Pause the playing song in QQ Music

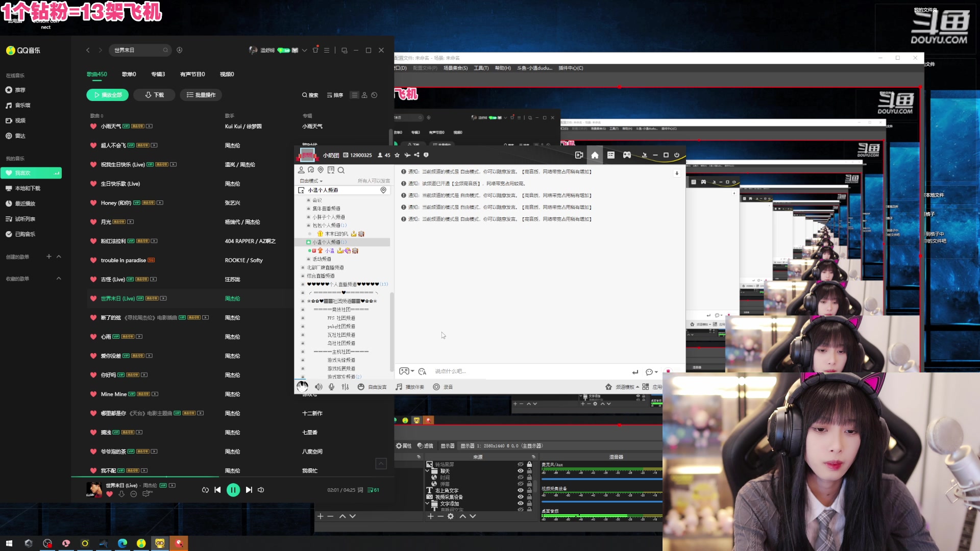coord(233,490)
